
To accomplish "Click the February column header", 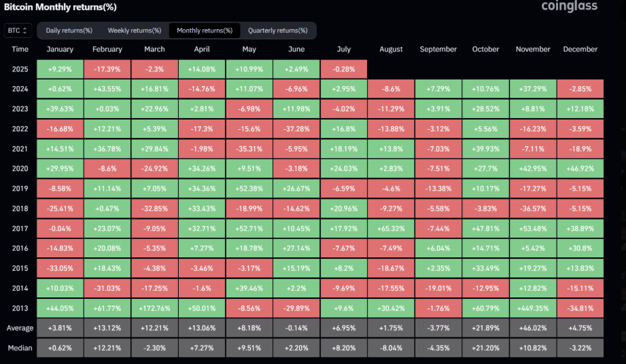I will coord(107,49).
